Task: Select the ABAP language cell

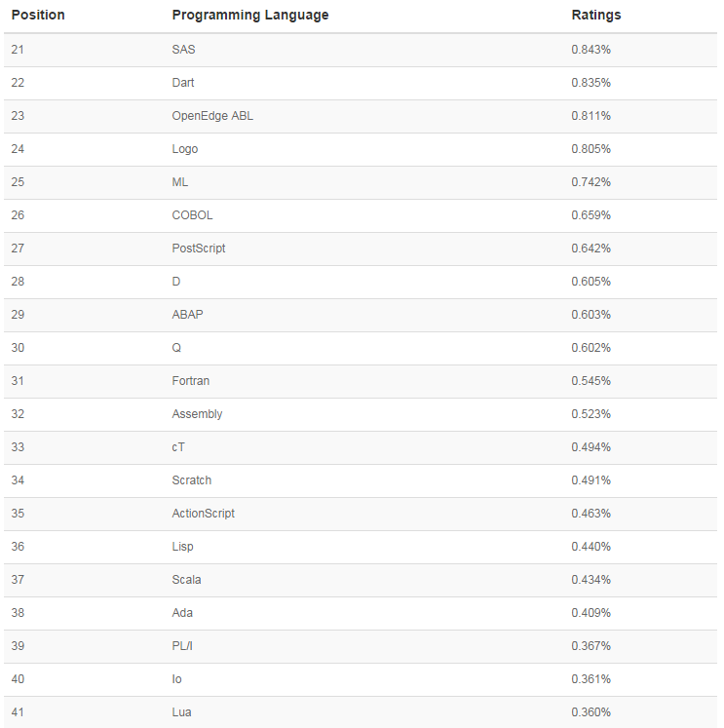Action: click(x=187, y=315)
